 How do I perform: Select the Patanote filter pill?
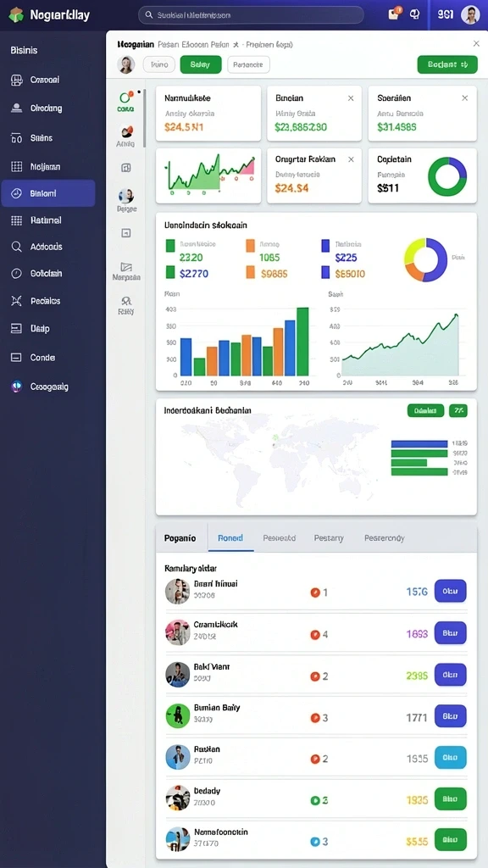[x=248, y=64]
